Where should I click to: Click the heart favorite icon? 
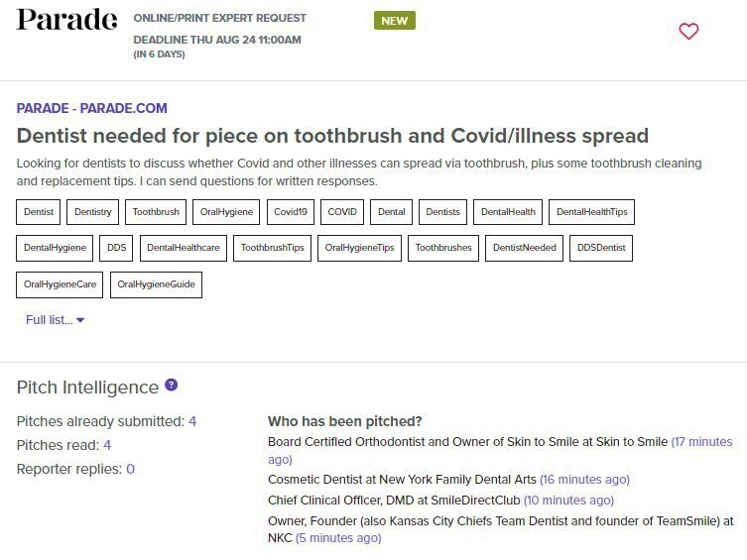688,31
